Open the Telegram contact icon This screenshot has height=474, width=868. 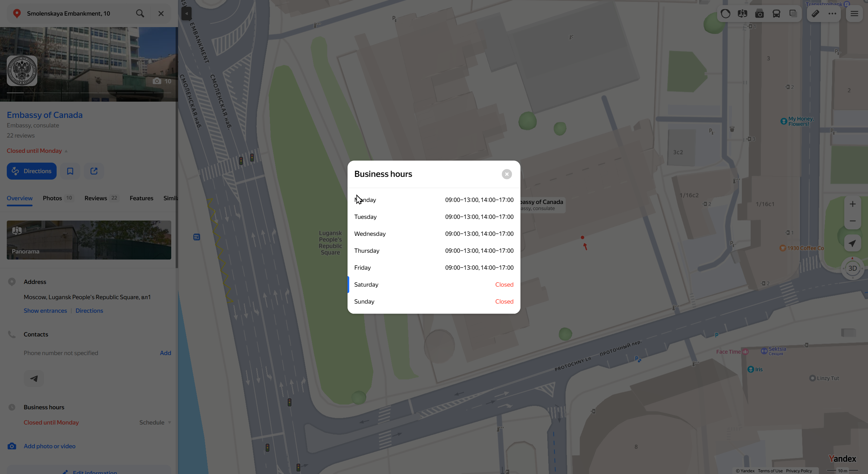(34, 378)
